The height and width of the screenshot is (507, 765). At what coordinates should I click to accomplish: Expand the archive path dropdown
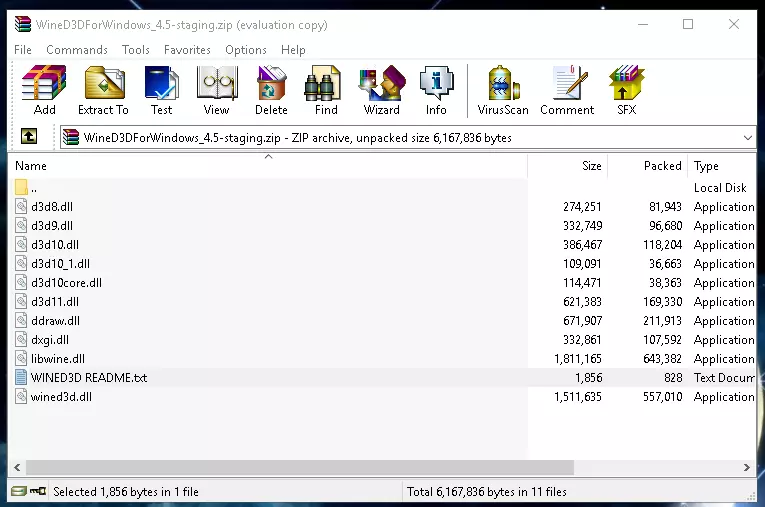[x=747, y=138]
